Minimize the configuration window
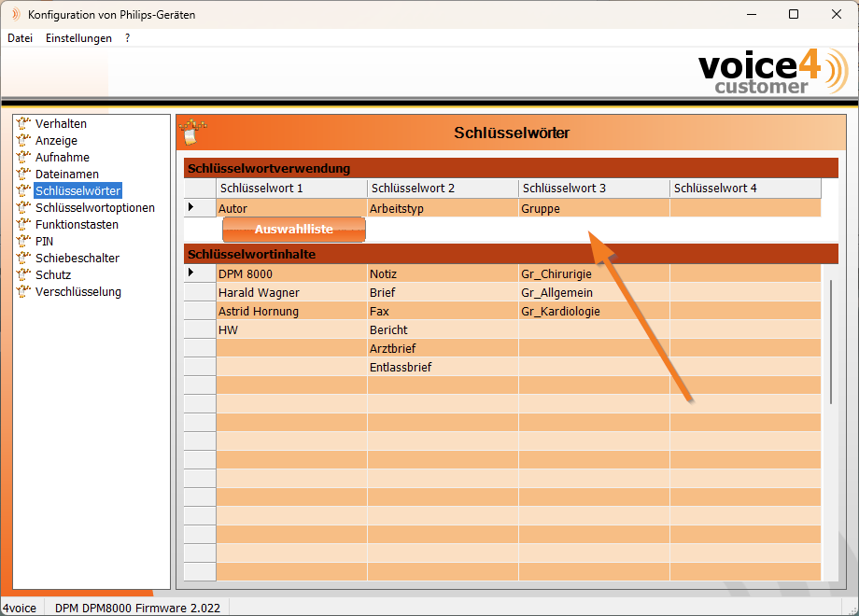859x616 pixels. click(x=752, y=14)
